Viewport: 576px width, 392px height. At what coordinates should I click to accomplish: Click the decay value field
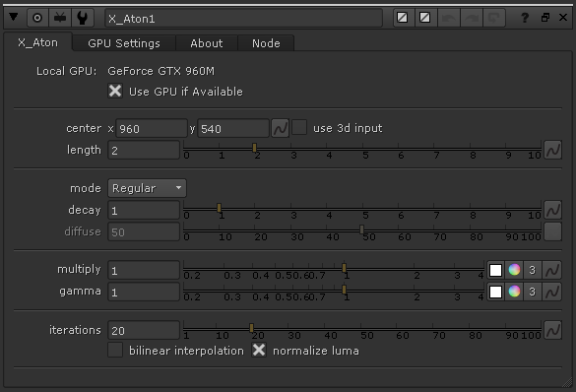click(144, 210)
